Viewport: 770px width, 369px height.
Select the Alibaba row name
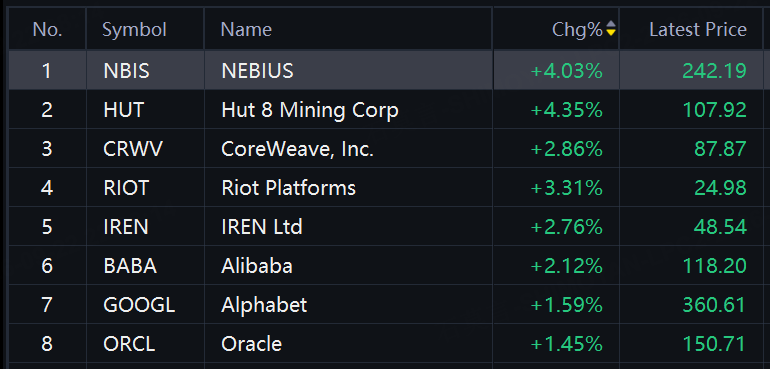click(257, 266)
